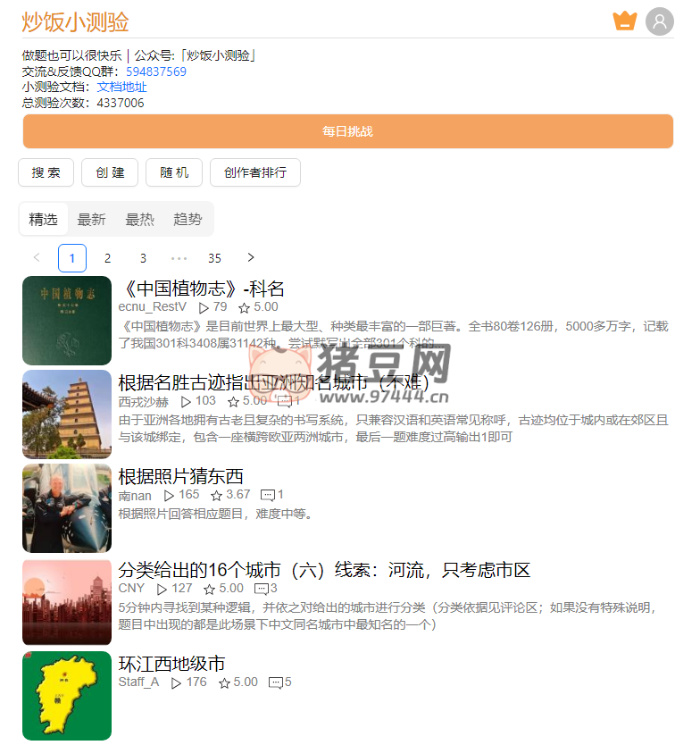Open the user profile avatar icon
Image resolution: width=700 pixels, height=745 pixels.
point(659,21)
